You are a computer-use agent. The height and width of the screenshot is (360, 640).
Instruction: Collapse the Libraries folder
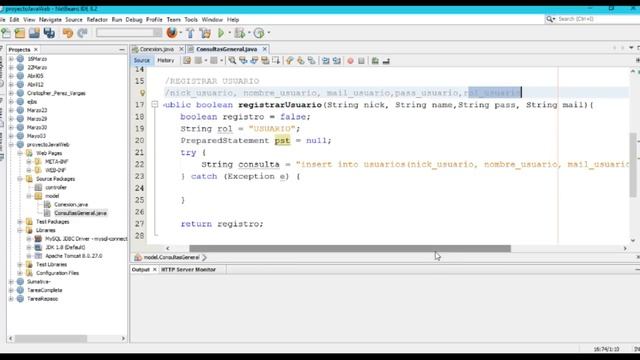pyautogui.click(x=20, y=230)
